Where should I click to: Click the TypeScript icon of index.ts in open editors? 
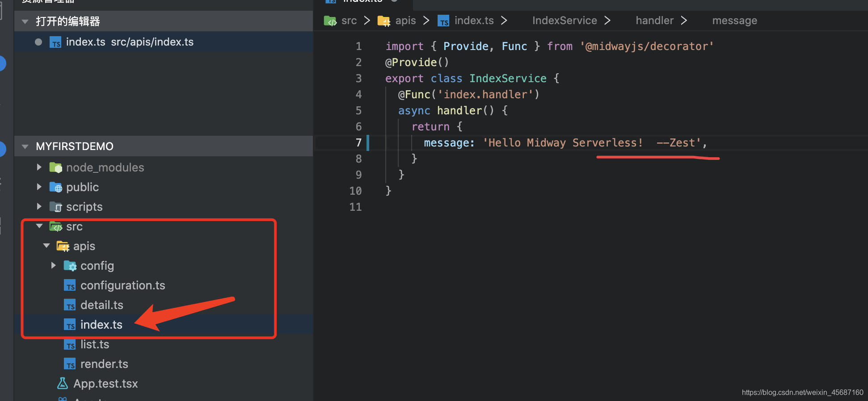55,42
